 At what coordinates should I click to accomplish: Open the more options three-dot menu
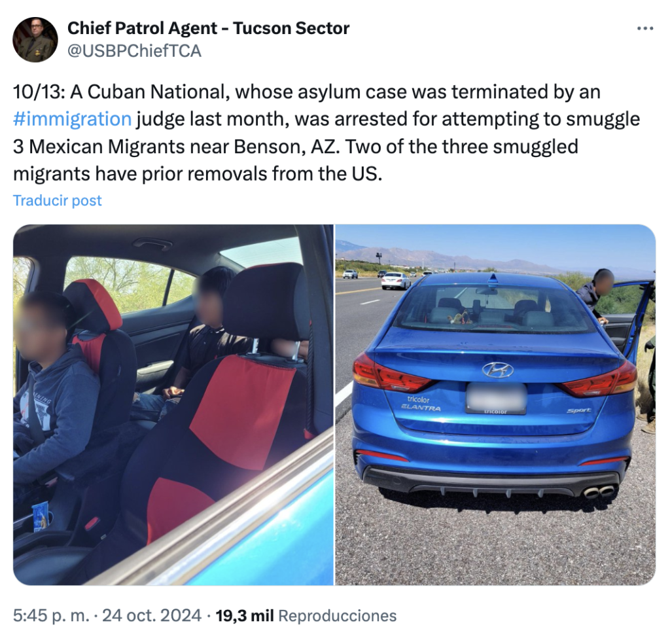pos(644,29)
